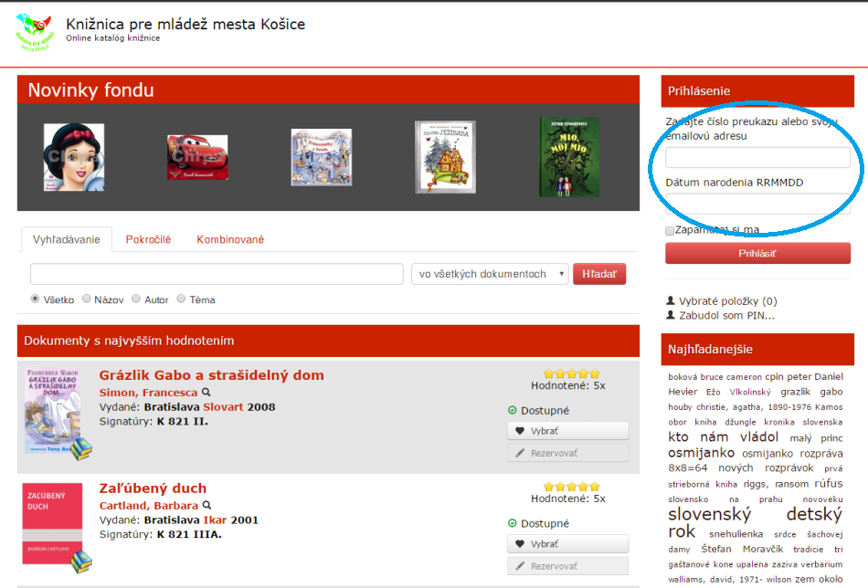The width and height of the screenshot is (868, 588).
Task: Click the person icon beside Zabudol som PIN
Action: coord(671,315)
